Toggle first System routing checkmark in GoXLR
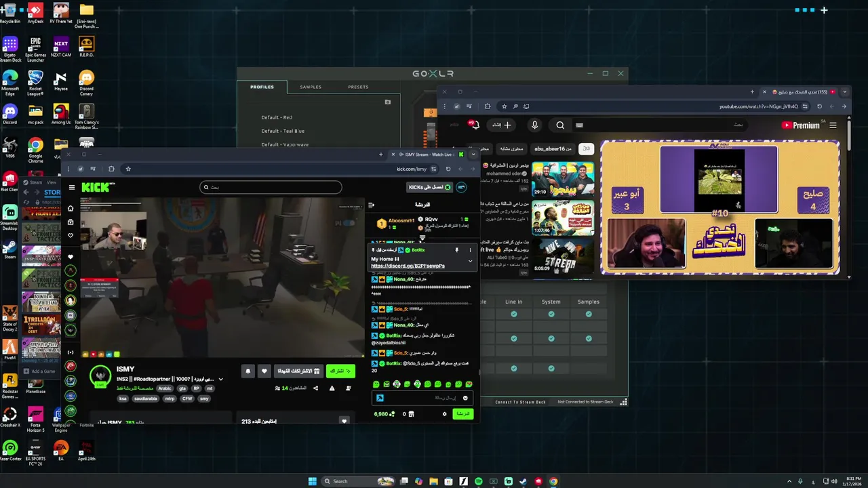Screen dimensions: 868x488 [x=551, y=314]
